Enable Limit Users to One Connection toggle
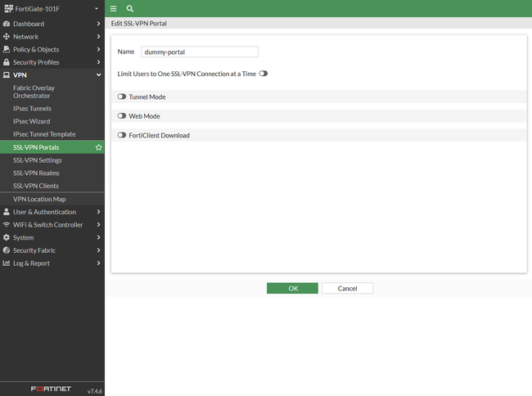Image resolution: width=532 pixels, height=396 pixels. coord(264,74)
